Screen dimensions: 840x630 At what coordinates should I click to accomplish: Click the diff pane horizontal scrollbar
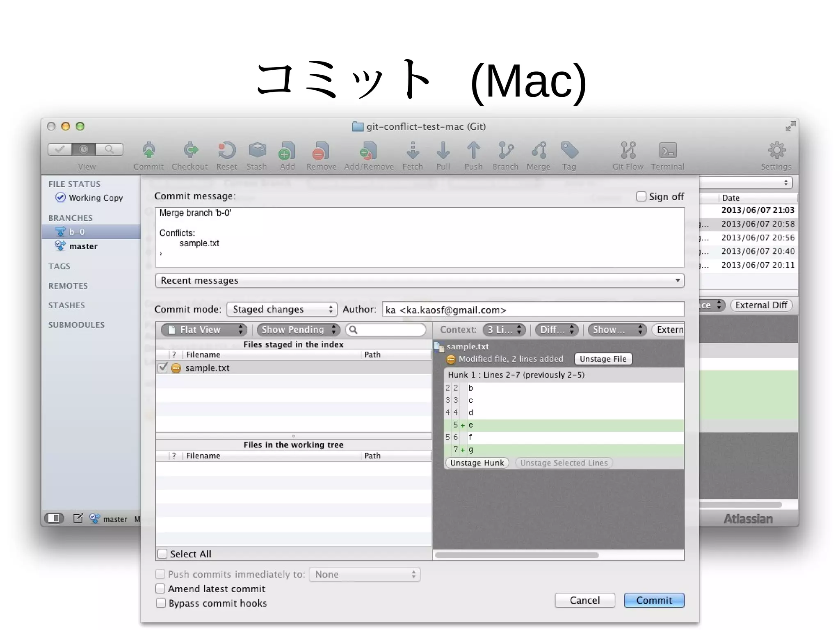(517, 555)
